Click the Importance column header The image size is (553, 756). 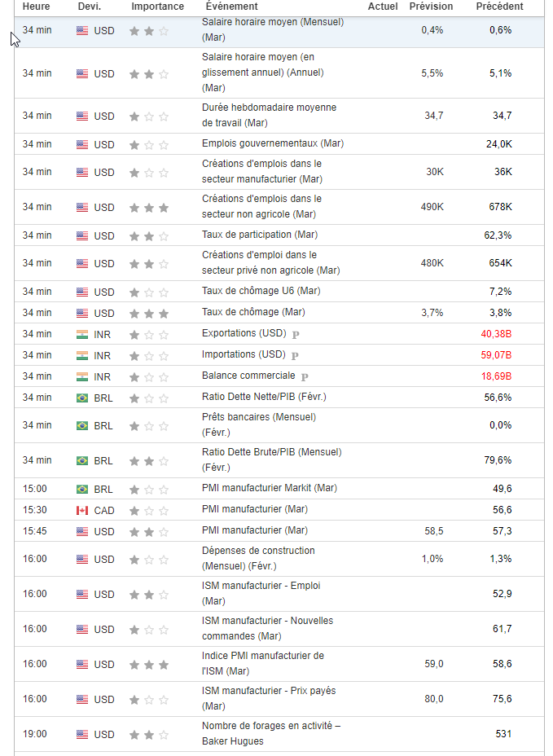157,7
